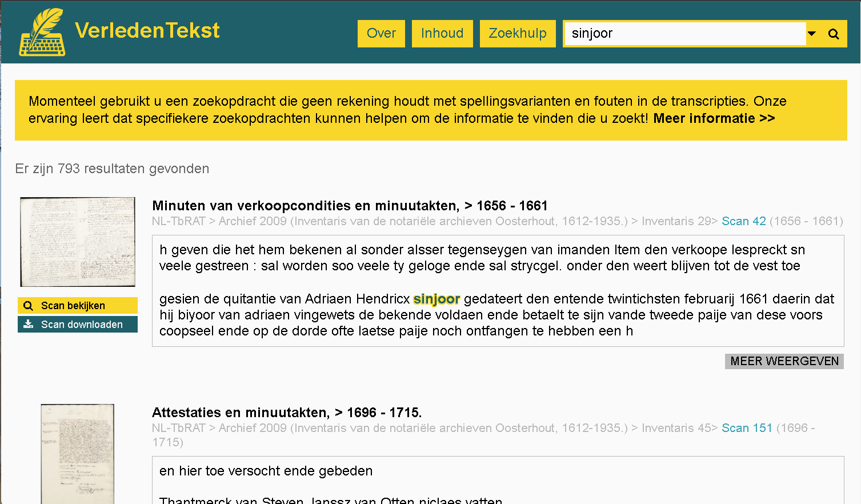Open the Zoekhulp menu item

coord(518,34)
